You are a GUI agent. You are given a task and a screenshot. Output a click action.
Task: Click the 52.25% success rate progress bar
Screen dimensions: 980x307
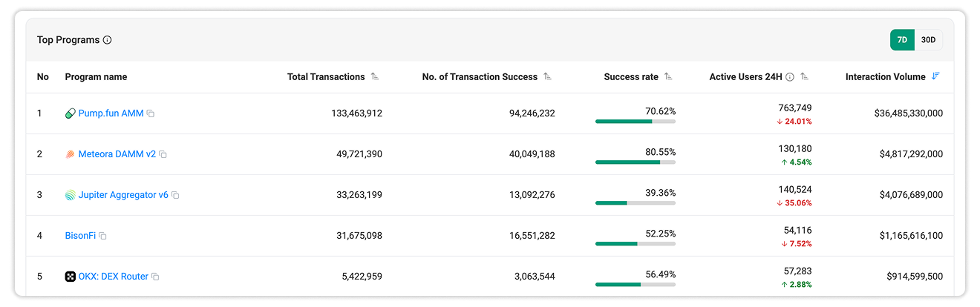(x=636, y=243)
